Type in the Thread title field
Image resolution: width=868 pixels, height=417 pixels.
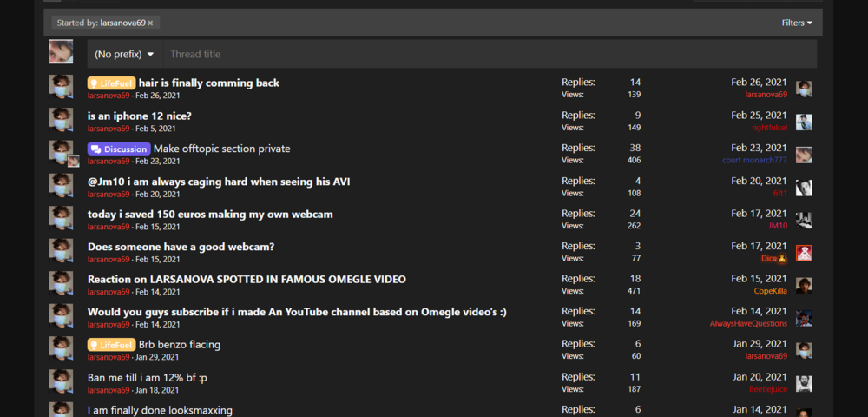pos(486,54)
